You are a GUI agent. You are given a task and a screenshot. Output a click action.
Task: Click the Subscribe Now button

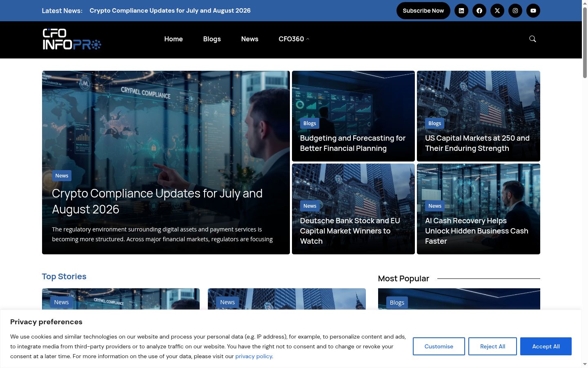[423, 11]
